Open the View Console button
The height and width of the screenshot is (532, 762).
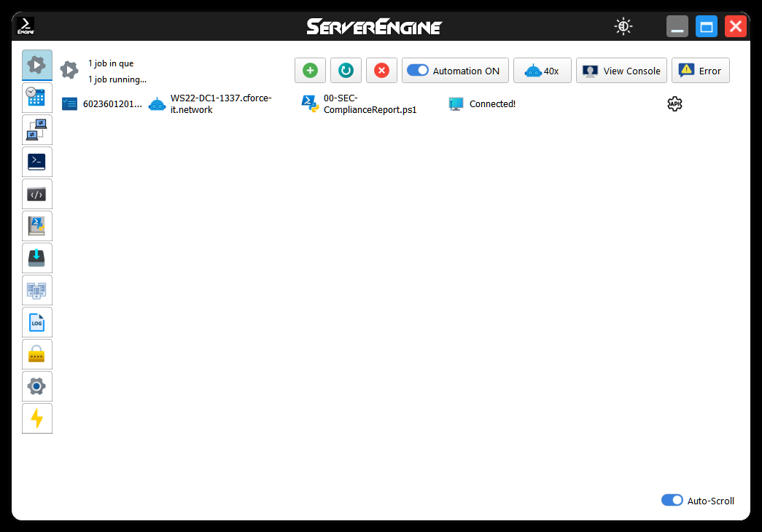[x=621, y=71]
